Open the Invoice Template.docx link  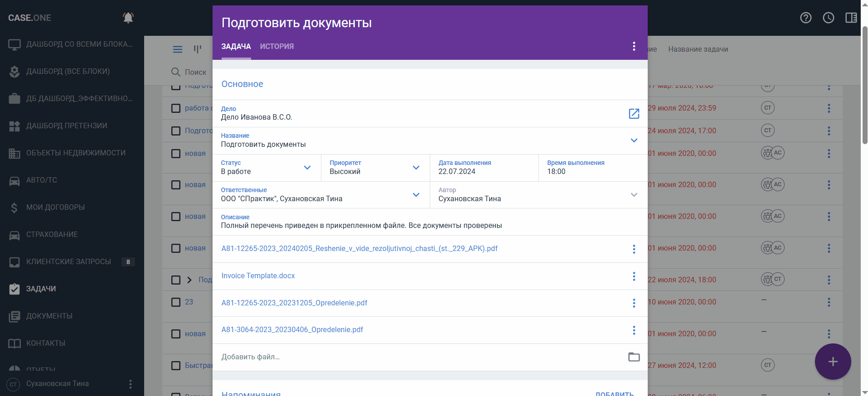coord(258,276)
